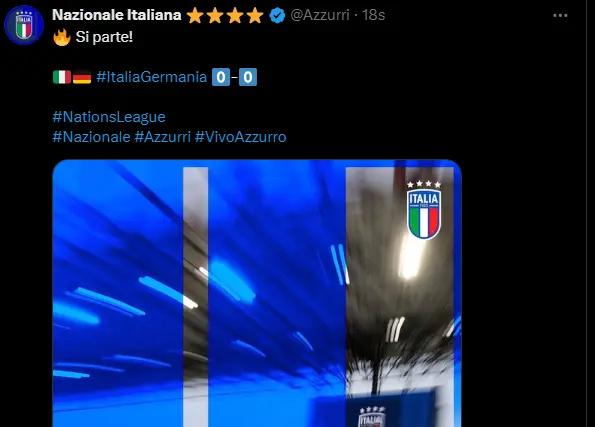
Task: Open the @Azzurri handle link
Action: (320, 15)
